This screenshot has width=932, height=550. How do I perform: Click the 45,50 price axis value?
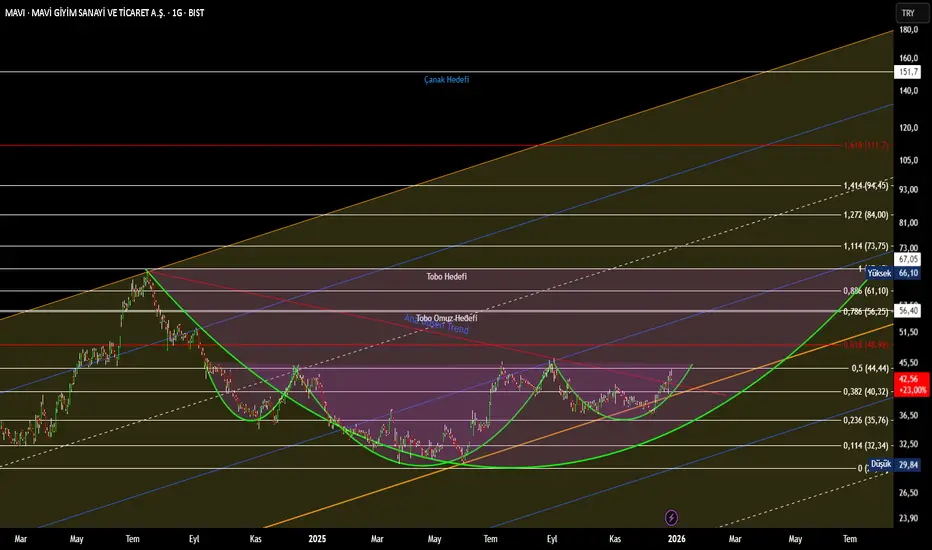click(908, 362)
